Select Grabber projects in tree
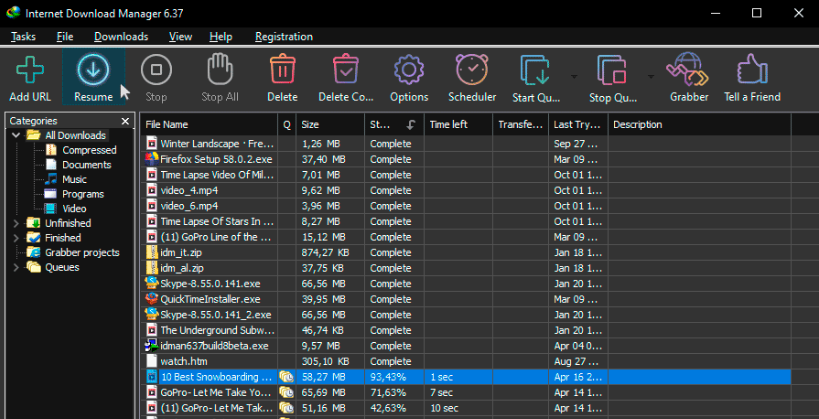819x419 pixels. tap(82, 252)
